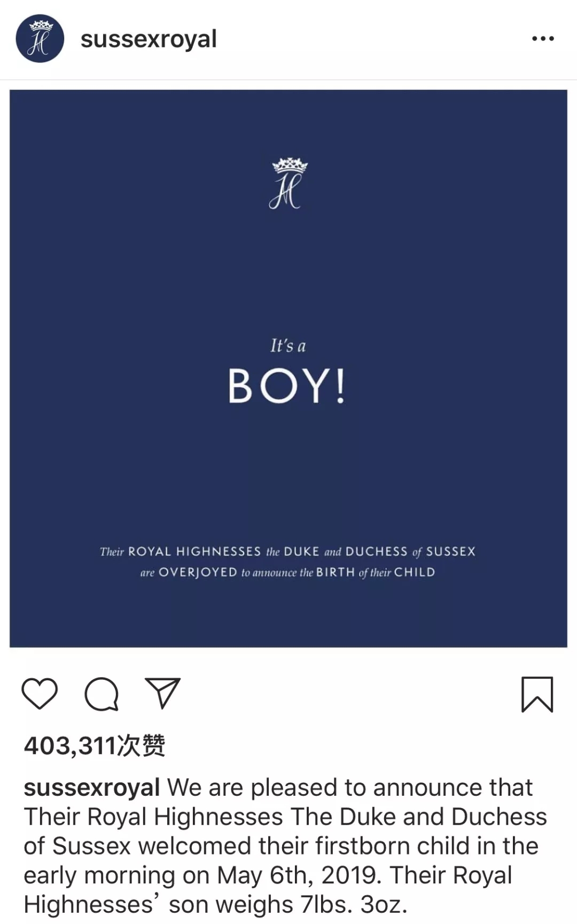Image resolution: width=577 pixels, height=924 pixels.
Task: Share post via paper plane icon
Action: (x=163, y=693)
